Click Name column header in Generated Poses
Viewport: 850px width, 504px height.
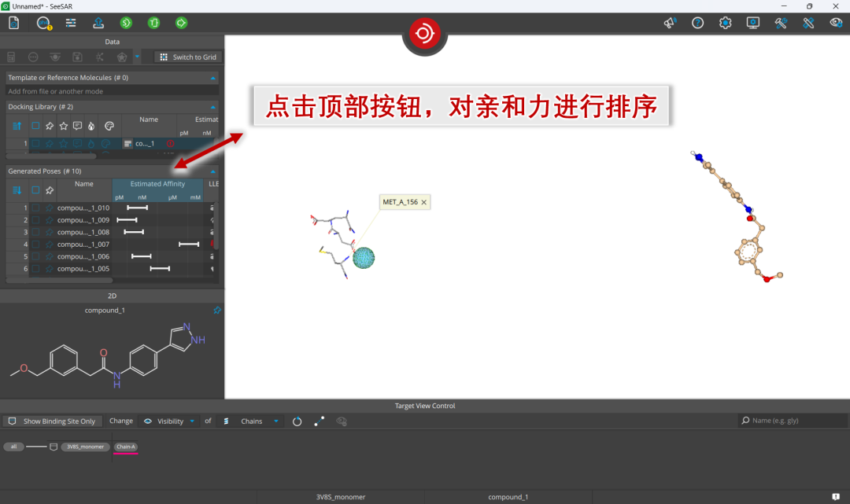tap(84, 184)
